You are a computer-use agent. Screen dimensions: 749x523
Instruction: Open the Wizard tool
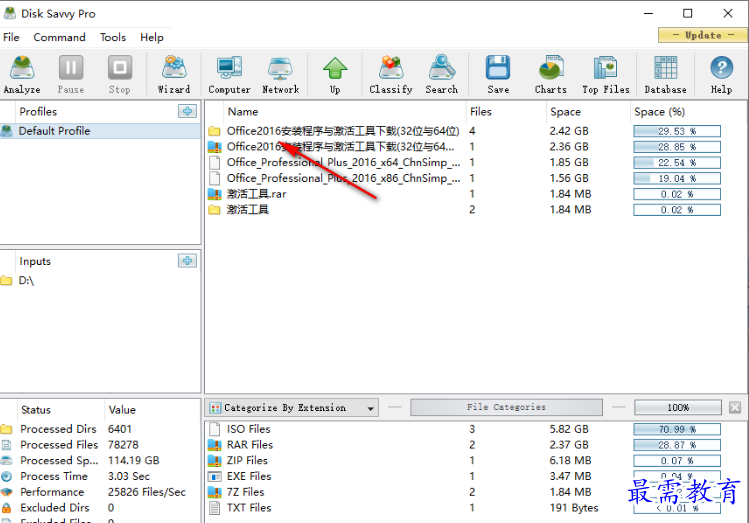[174, 74]
